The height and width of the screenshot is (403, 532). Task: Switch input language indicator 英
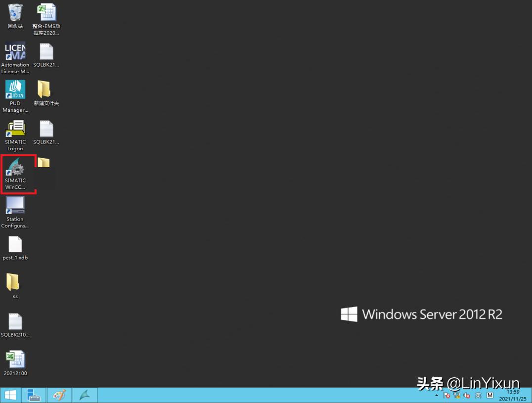pos(478,395)
